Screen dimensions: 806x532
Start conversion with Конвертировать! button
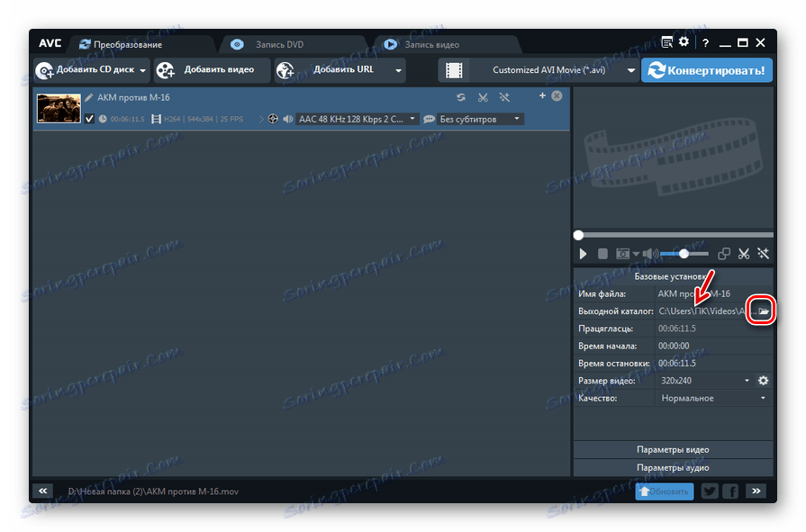[x=706, y=70]
